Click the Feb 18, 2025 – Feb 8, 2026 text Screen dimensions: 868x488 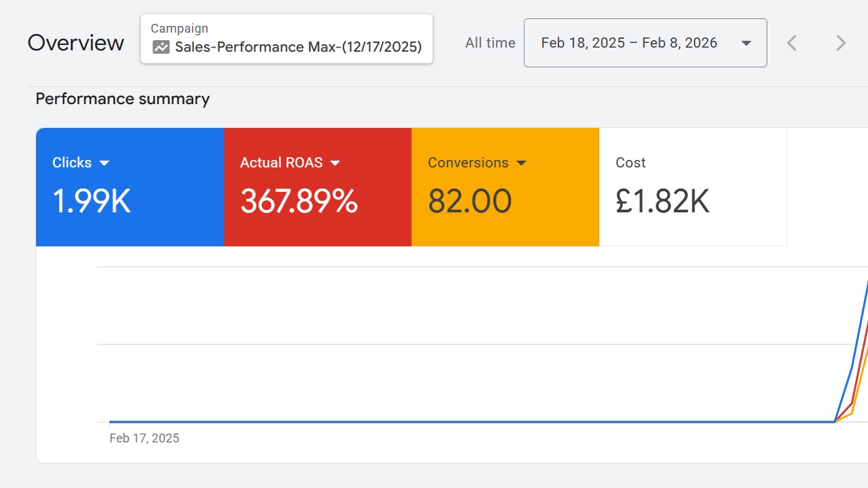coord(629,43)
